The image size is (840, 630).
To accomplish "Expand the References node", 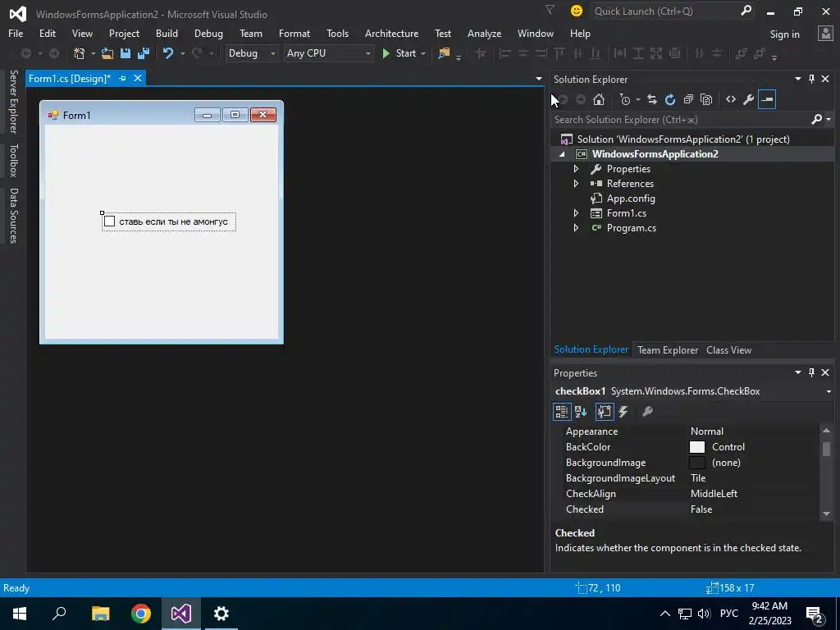I will tap(576, 183).
